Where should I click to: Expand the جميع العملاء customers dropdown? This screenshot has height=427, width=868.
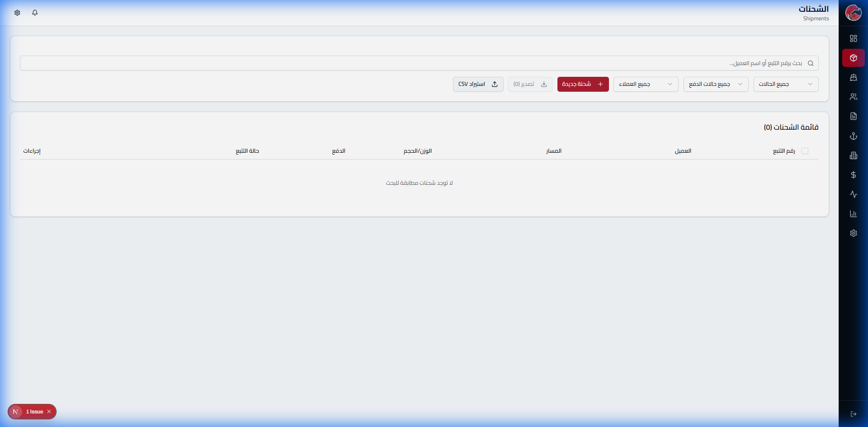tap(646, 84)
